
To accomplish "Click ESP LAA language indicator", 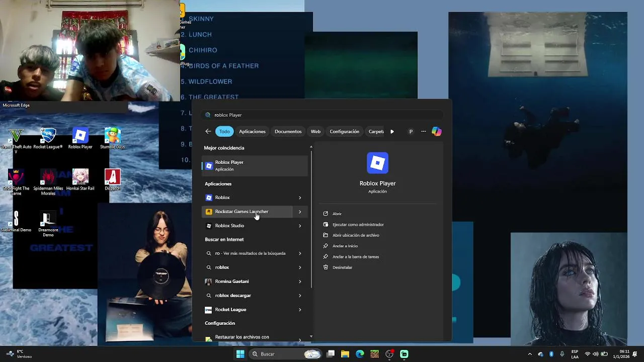I will [x=575, y=354].
